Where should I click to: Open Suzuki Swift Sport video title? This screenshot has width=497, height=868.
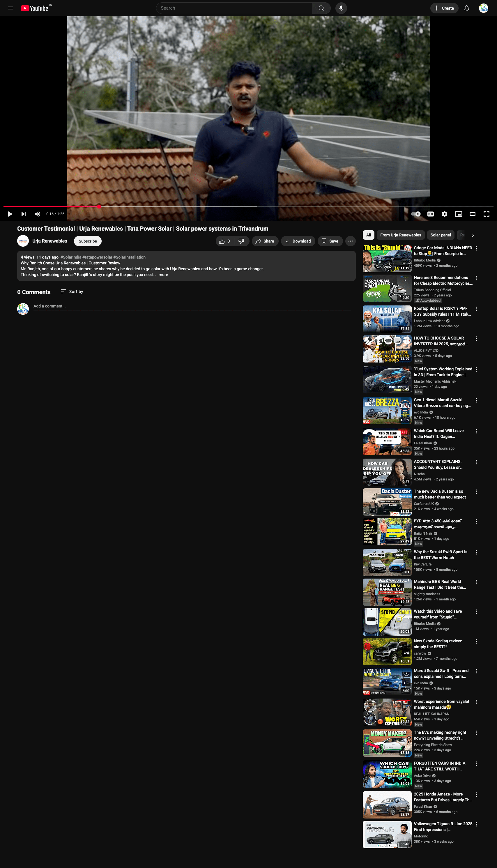[440, 555]
